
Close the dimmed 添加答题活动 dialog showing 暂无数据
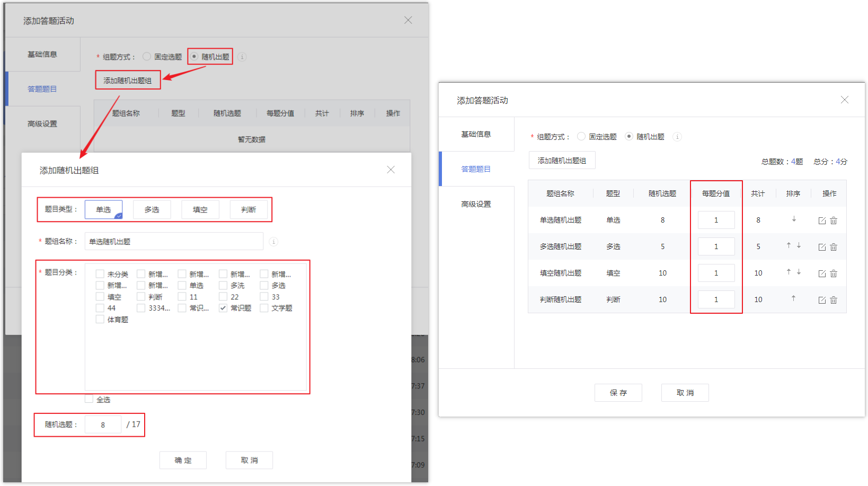pyautogui.click(x=408, y=20)
